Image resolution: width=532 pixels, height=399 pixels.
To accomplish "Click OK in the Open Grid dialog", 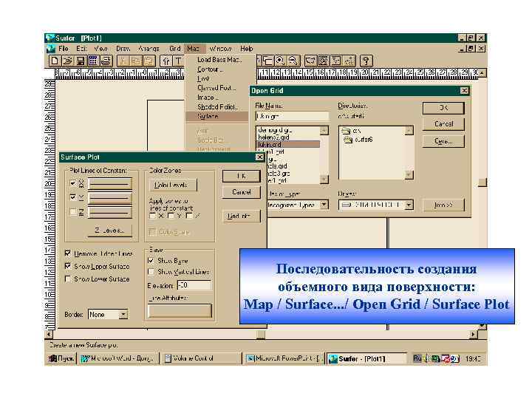I will click(443, 108).
